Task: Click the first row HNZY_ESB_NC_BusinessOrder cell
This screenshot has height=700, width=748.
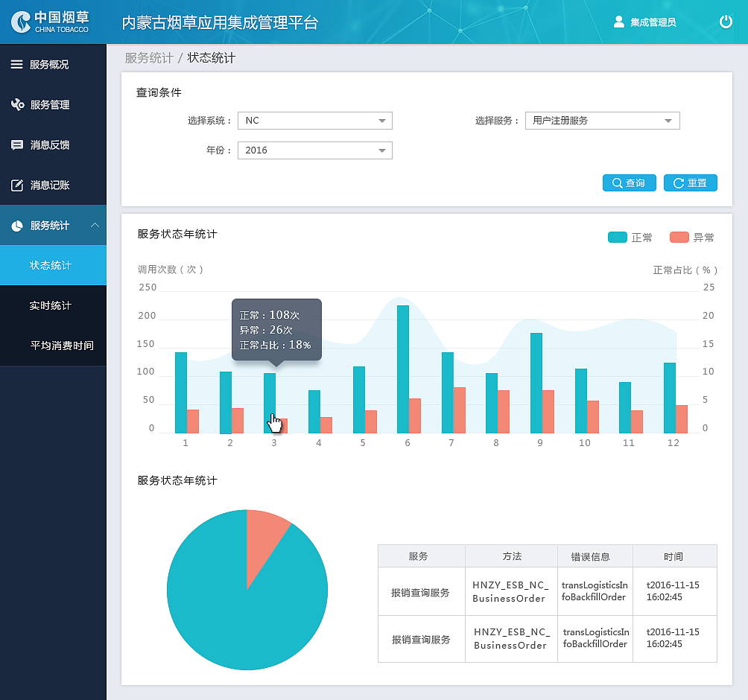Action: point(511,592)
